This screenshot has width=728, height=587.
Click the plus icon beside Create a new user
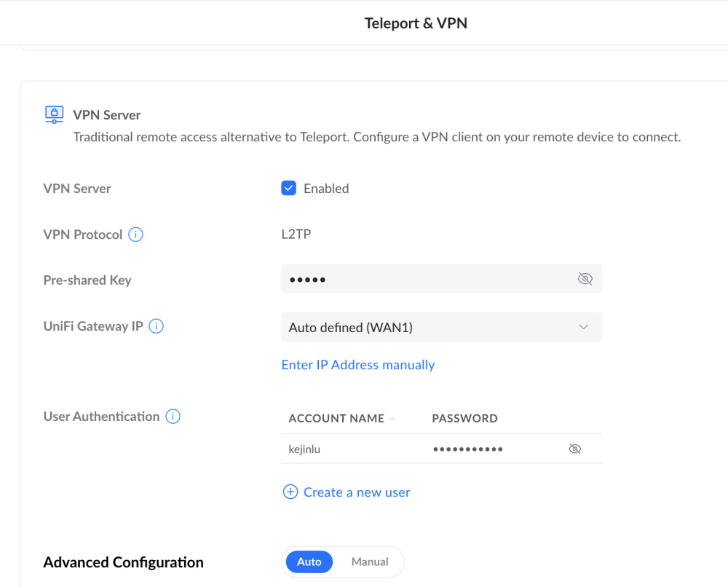pyautogui.click(x=290, y=492)
